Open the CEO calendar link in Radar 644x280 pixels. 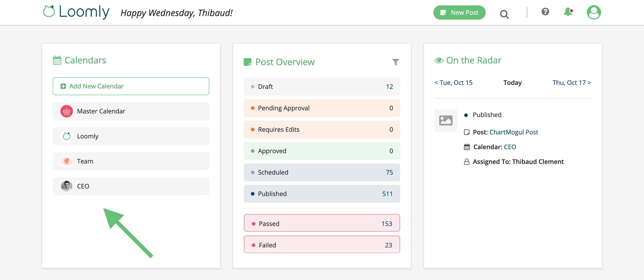(x=510, y=147)
